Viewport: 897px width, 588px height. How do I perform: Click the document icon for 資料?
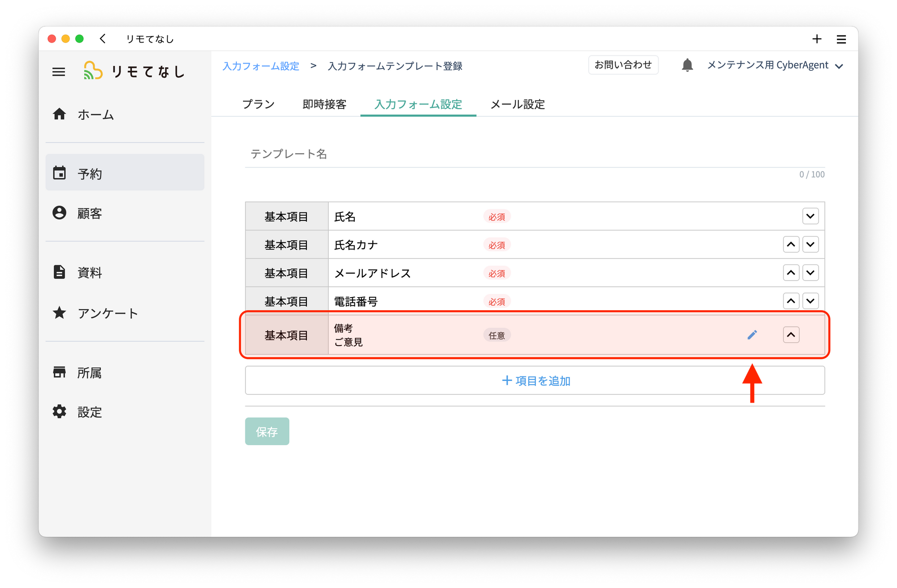click(59, 272)
